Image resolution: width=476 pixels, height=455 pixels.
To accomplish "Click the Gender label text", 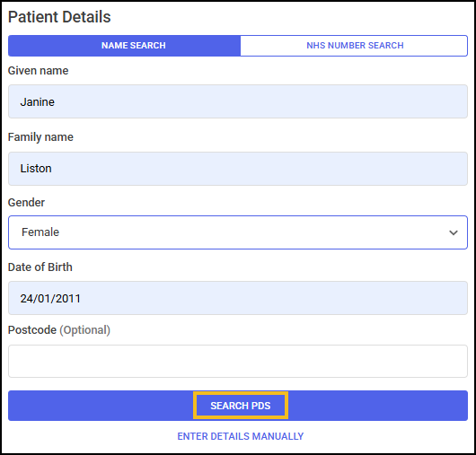I will pyautogui.click(x=26, y=202).
